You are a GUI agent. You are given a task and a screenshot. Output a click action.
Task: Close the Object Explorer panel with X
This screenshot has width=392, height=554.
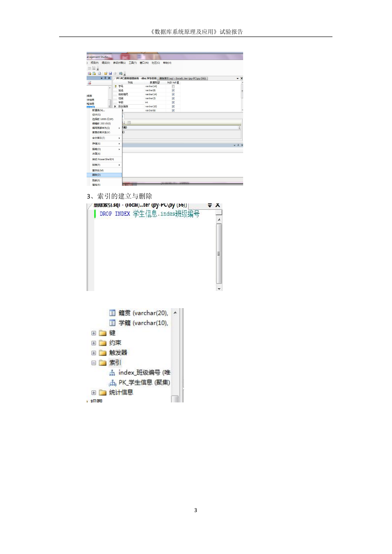pyautogui.click(x=109, y=78)
